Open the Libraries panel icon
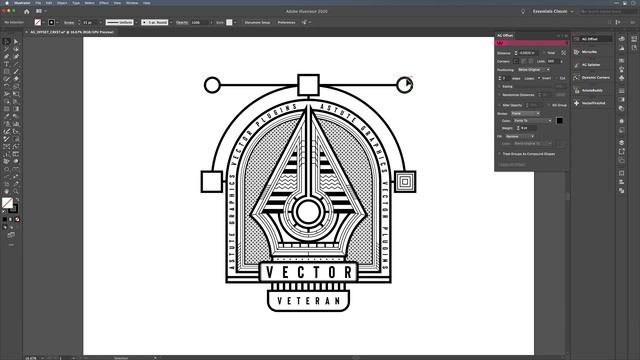Screen dimensions: 640x360 (x=634, y=48)
